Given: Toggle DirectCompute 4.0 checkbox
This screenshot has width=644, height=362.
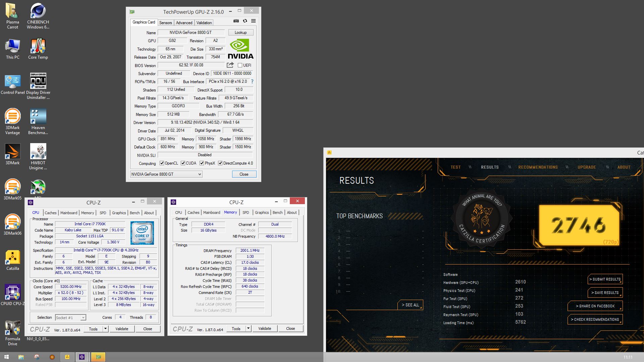Looking at the screenshot, I should click(x=220, y=163).
